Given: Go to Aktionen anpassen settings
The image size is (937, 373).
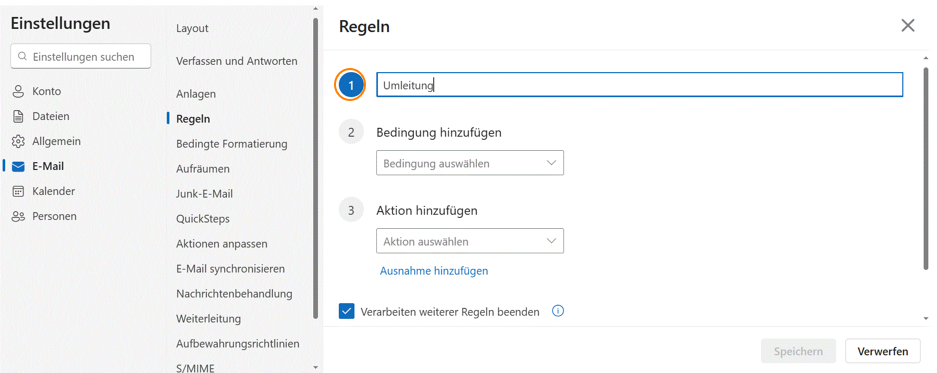Looking at the screenshot, I should tap(222, 244).
